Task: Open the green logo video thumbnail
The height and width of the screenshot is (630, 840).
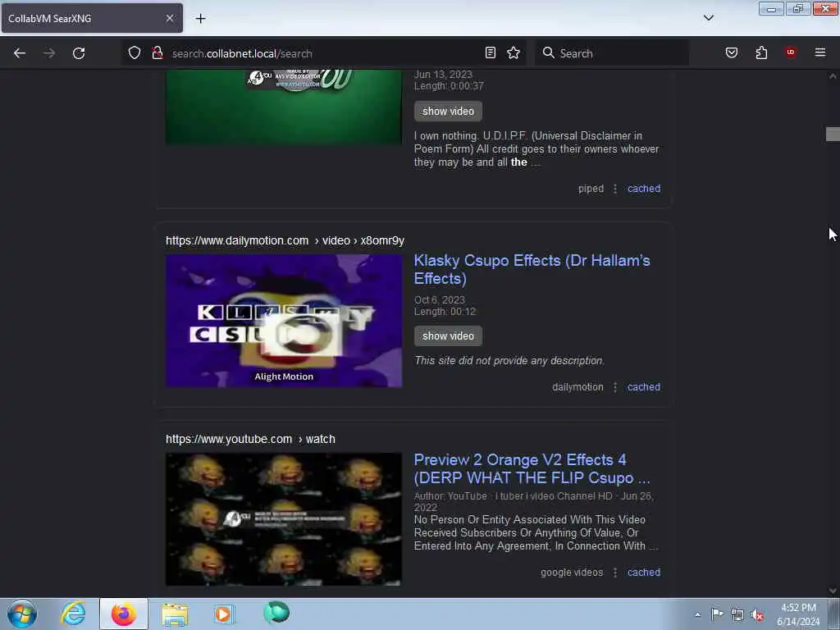Action: click(x=283, y=107)
